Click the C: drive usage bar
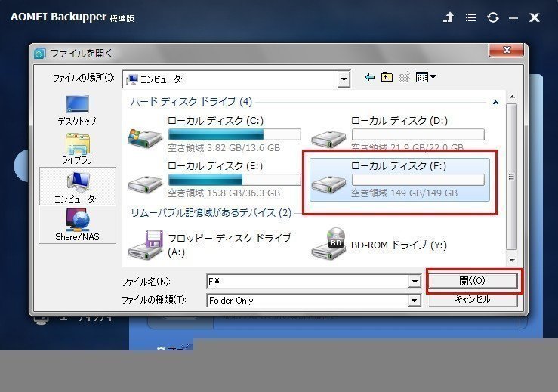558x392 pixels. tap(235, 134)
